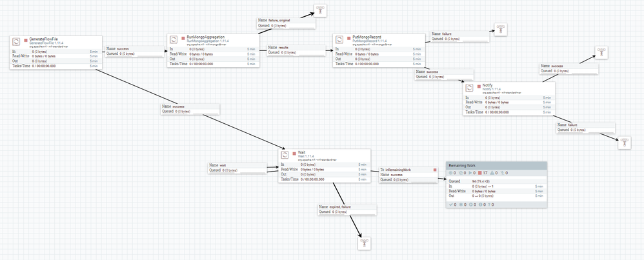
Task: Click the GenerateFlowFile processor icon
Action: pos(16,41)
